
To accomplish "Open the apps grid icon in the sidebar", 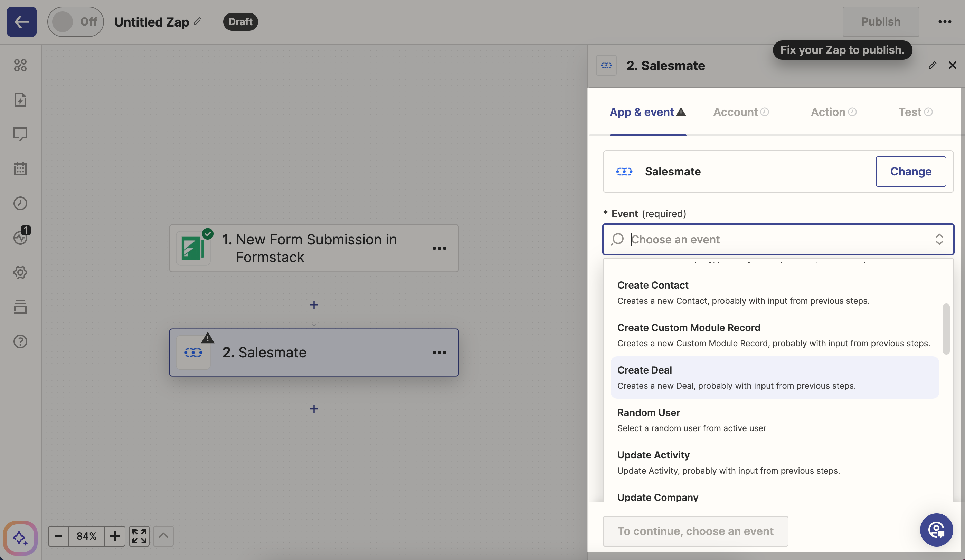I will pos(20,66).
